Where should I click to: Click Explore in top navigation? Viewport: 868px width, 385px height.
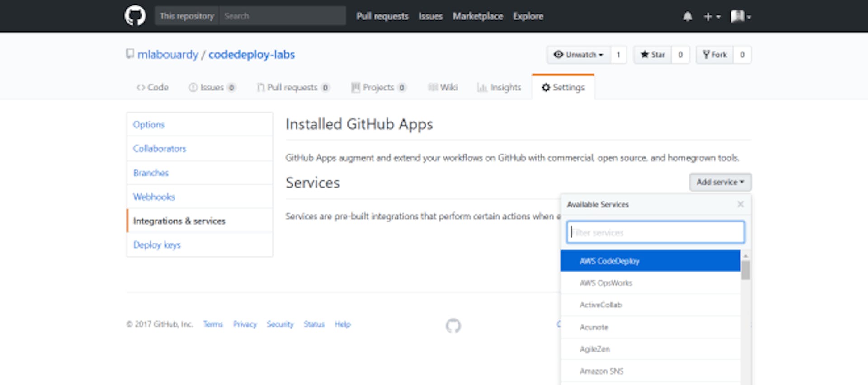click(x=528, y=16)
